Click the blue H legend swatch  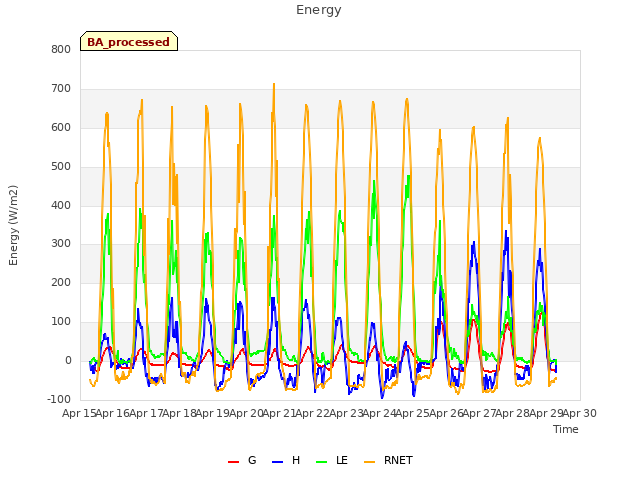(x=277, y=461)
